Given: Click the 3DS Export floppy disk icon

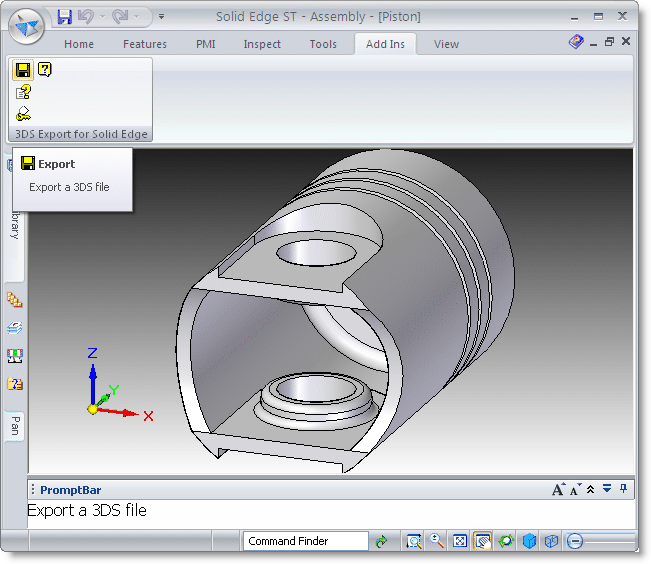Looking at the screenshot, I should [x=23, y=70].
